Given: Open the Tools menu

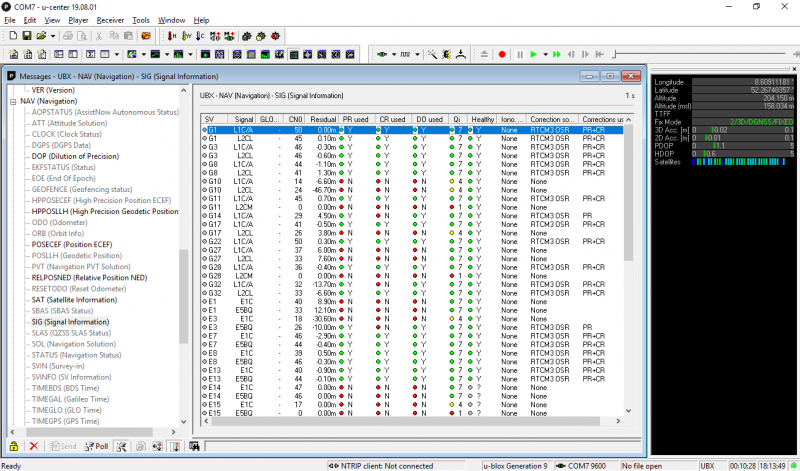Looking at the screenshot, I should click(141, 20).
